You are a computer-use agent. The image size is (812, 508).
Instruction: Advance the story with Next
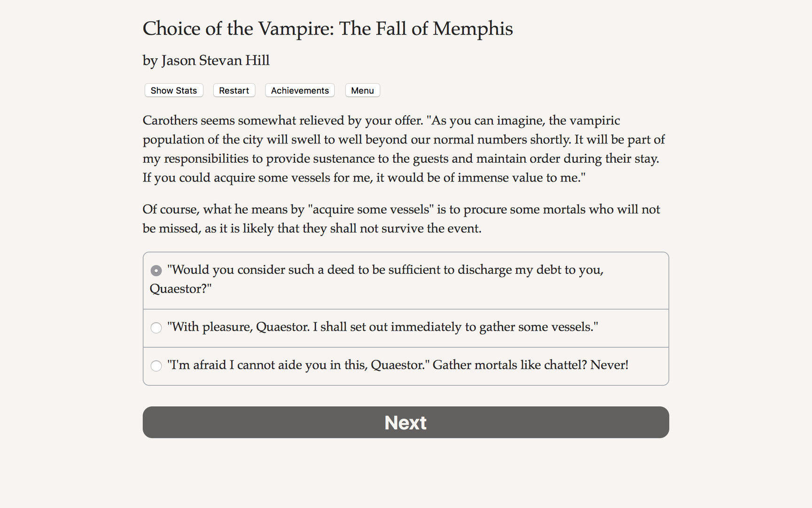[406, 422]
